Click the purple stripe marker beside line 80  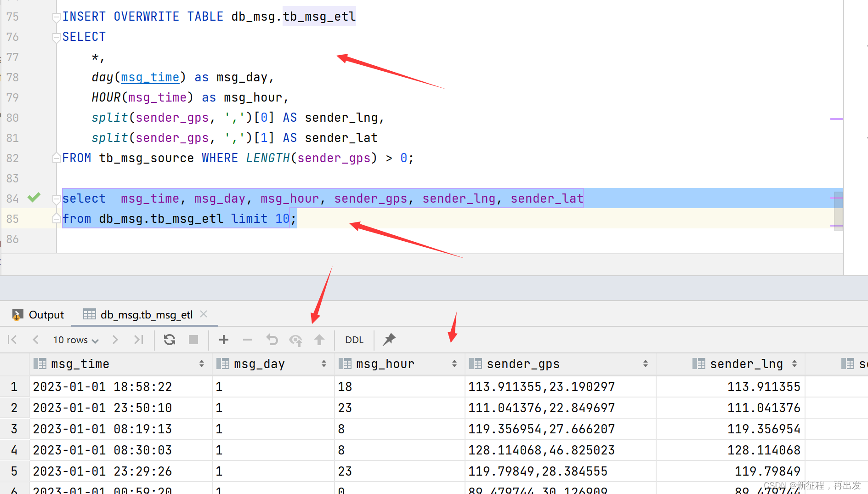(836, 119)
